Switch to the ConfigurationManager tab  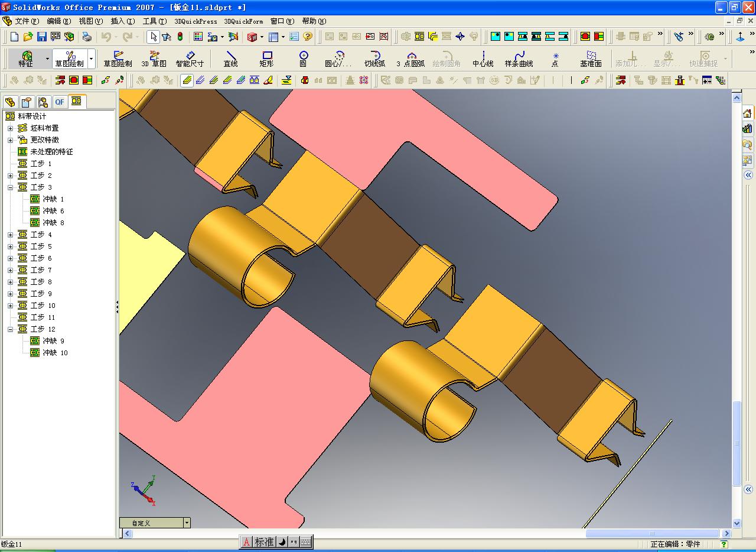click(43, 102)
